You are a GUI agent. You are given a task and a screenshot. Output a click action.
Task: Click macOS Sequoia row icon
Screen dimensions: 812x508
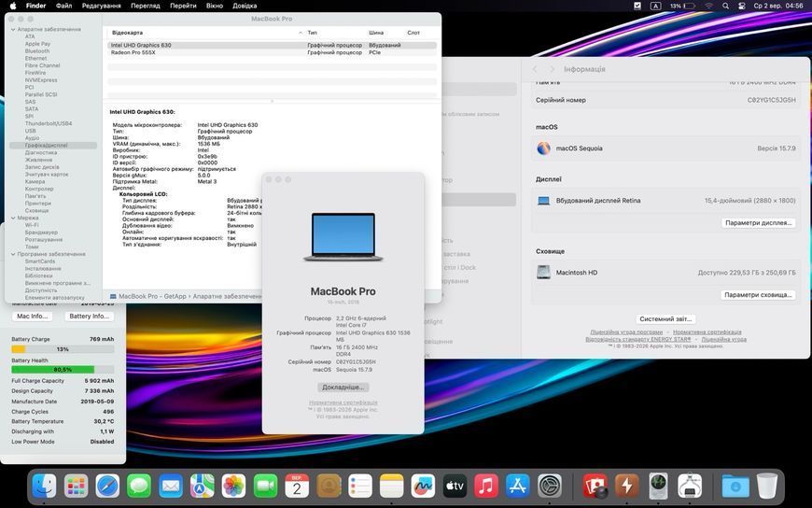[x=543, y=148]
